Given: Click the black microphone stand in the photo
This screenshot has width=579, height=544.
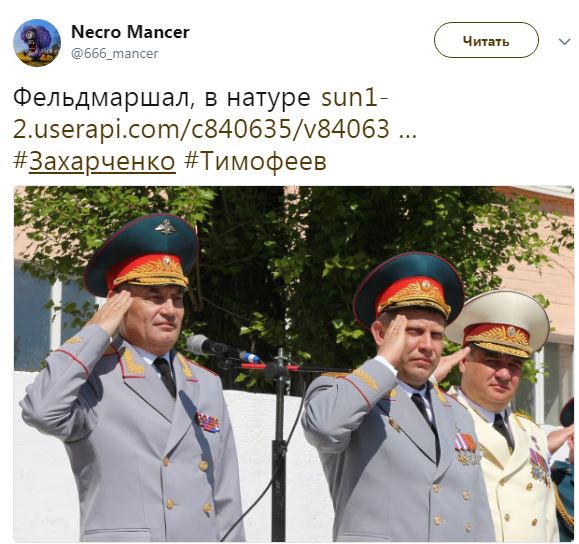Looking at the screenshot, I should 279,447.
